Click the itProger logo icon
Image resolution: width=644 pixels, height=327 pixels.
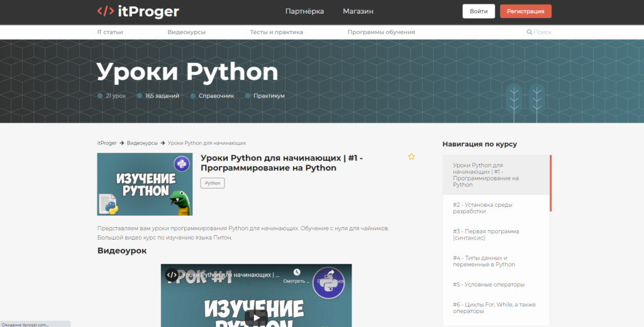[105, 11]
